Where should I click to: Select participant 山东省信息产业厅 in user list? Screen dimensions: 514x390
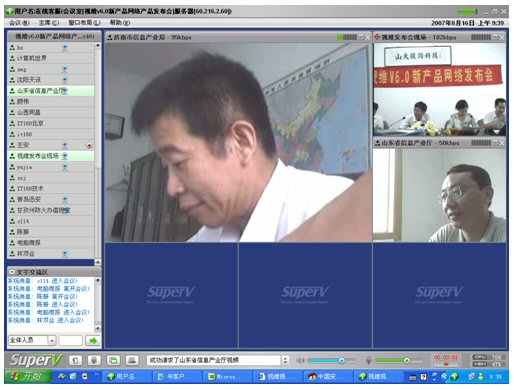[x=51, y=91]
